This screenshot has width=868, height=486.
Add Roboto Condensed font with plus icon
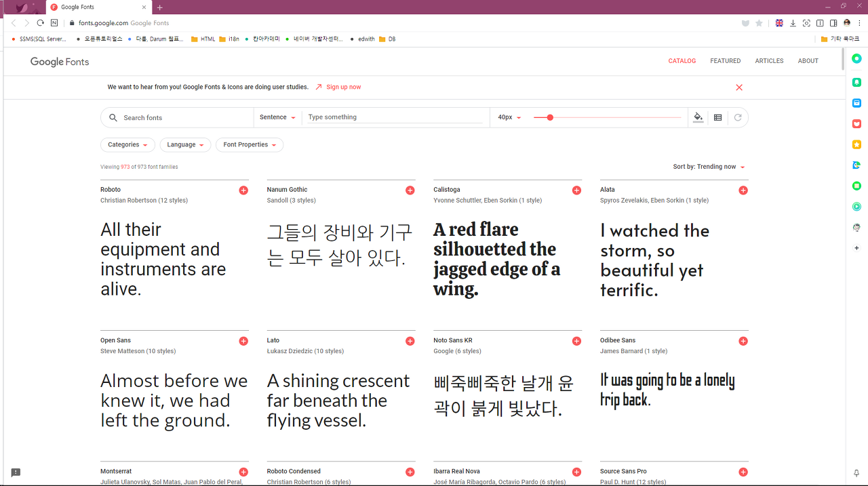coord(410,472)
